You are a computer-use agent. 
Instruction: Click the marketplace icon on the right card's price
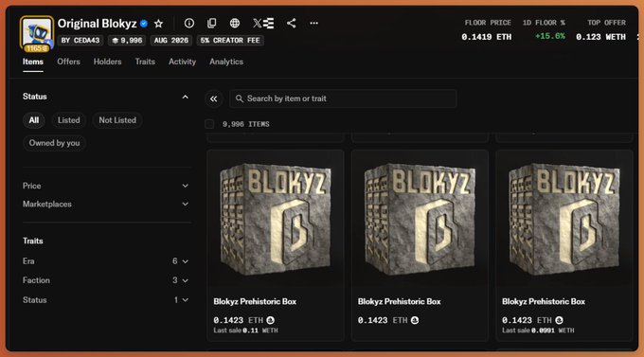559,320
